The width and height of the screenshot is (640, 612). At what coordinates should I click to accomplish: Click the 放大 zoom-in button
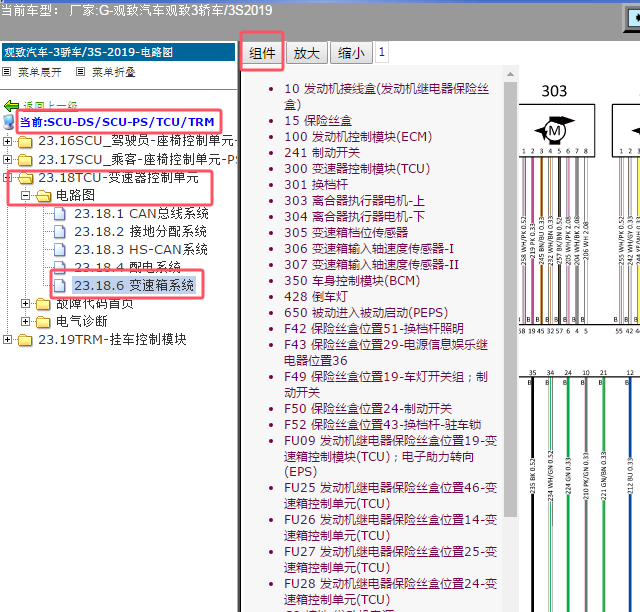[x=307, y=53]
